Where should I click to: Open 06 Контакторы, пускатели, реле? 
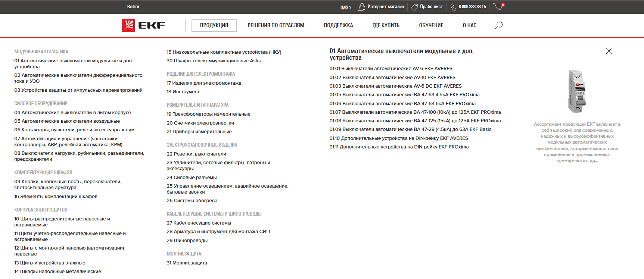pos(74,130)
